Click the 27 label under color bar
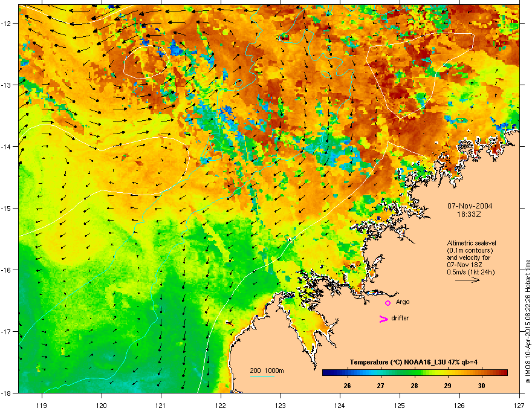The height and width of the screenshot is (411, 532). [381, 386]
